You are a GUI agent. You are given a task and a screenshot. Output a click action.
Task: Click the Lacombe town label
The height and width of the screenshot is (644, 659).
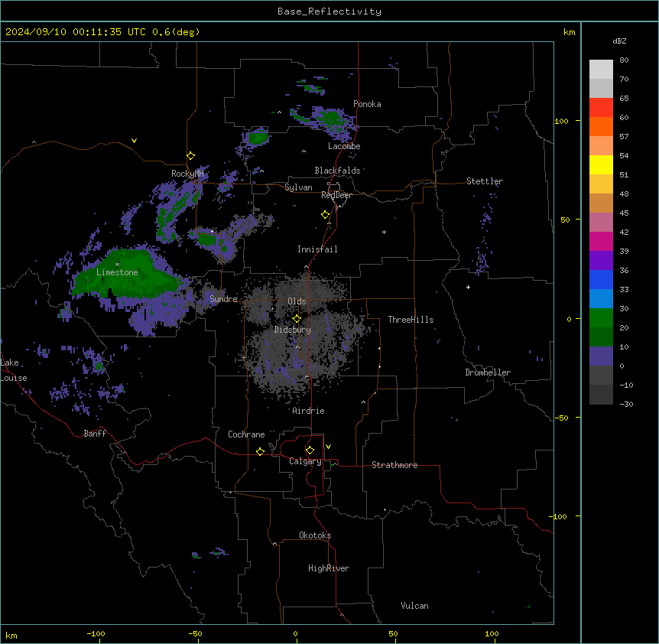(x=344, y=146)
